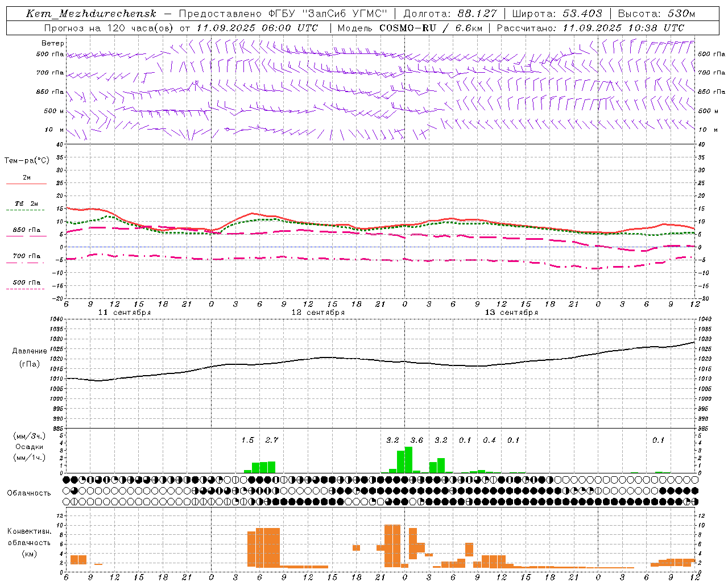The width and height of the screenshot is (728, 582).
Task: Click the Kem_Mezhdurechensk station title
Action: pos(91,14)
